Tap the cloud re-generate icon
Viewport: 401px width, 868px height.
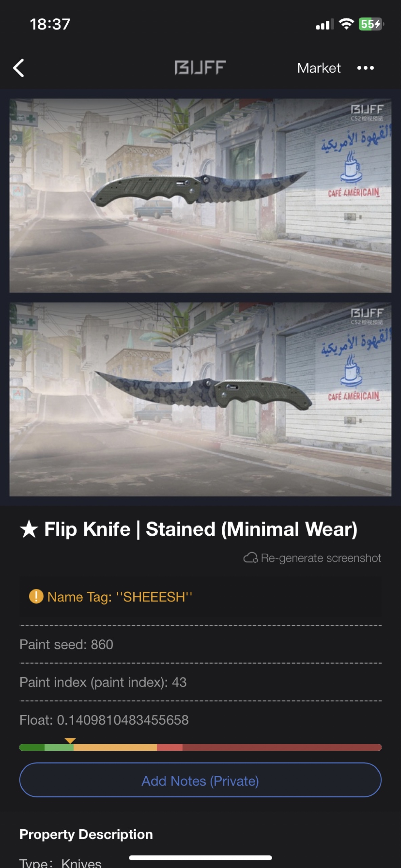(250, 558)
